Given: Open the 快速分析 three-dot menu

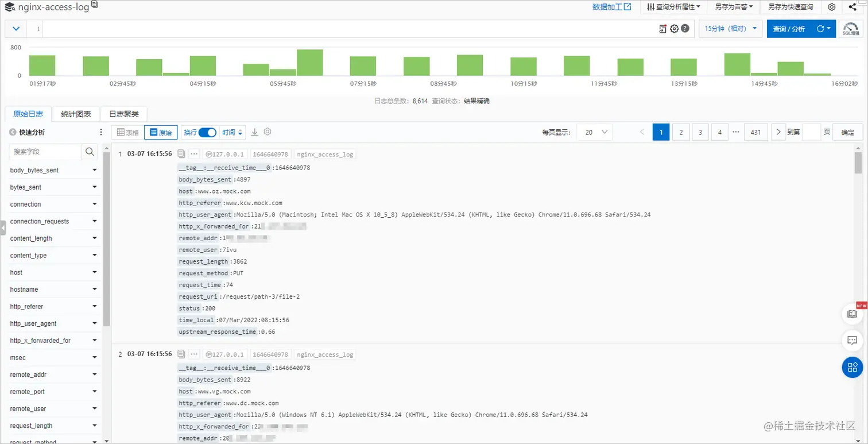Looking at the screenshot, I should pyautogui.click(x=102, y=132).
